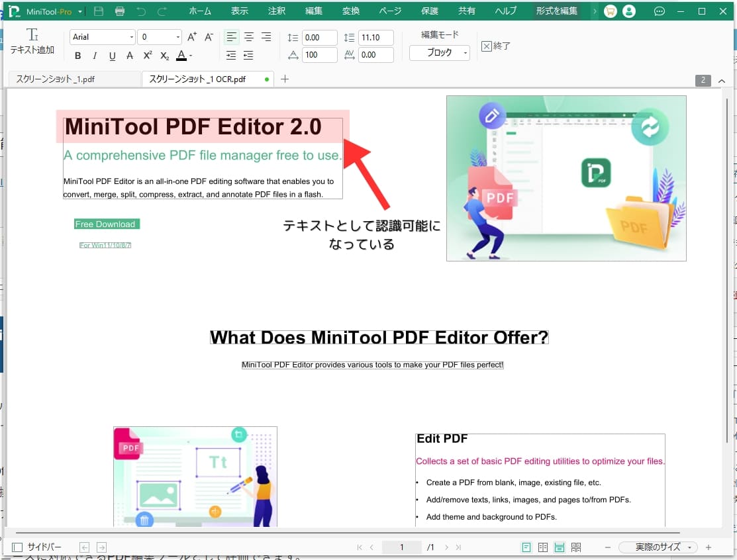
Task: Expand more ribbon tabs chevron
Action: 595,11
